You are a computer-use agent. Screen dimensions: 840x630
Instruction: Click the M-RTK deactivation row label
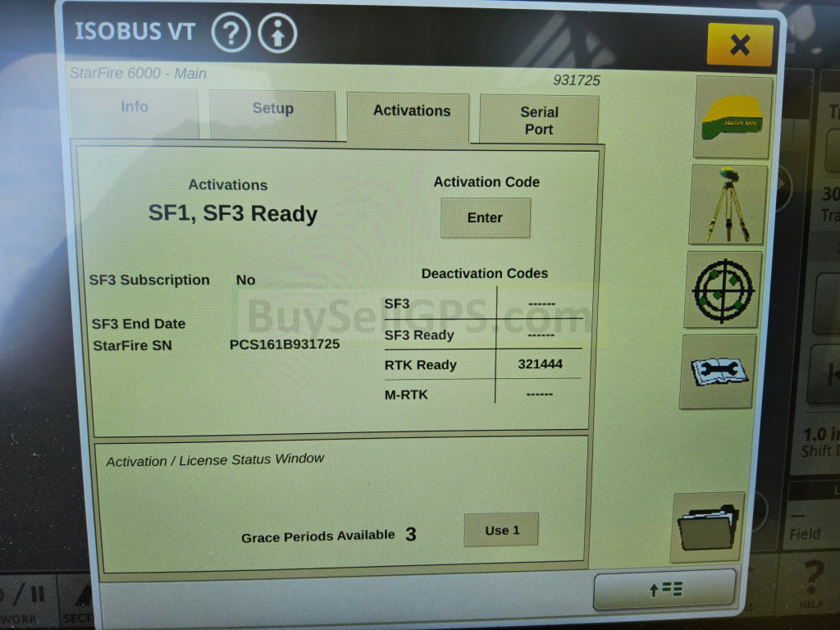[406, 395]
